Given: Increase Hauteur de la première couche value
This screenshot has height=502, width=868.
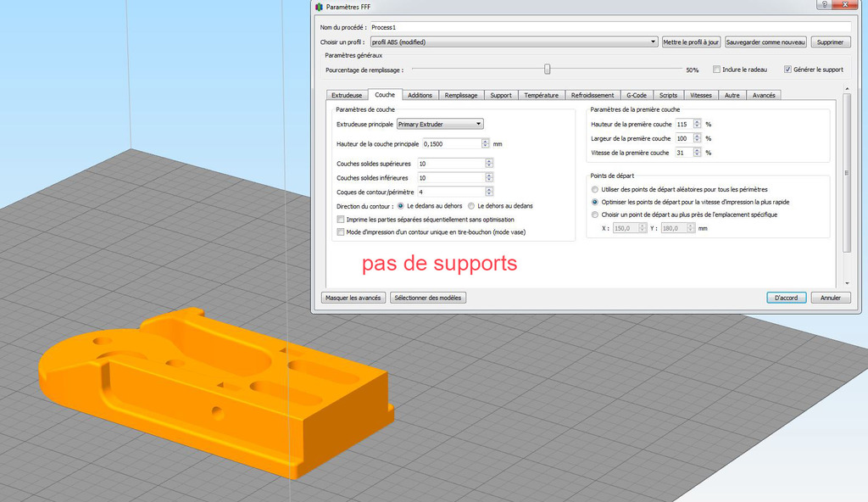Looking at the screenshot, I should click(x=697, y=120).
